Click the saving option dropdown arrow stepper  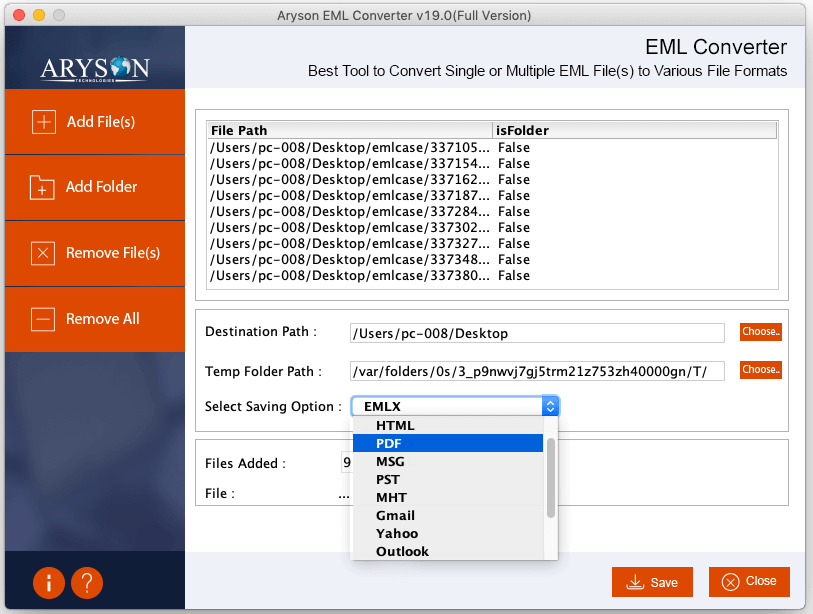tap(550, 406)
